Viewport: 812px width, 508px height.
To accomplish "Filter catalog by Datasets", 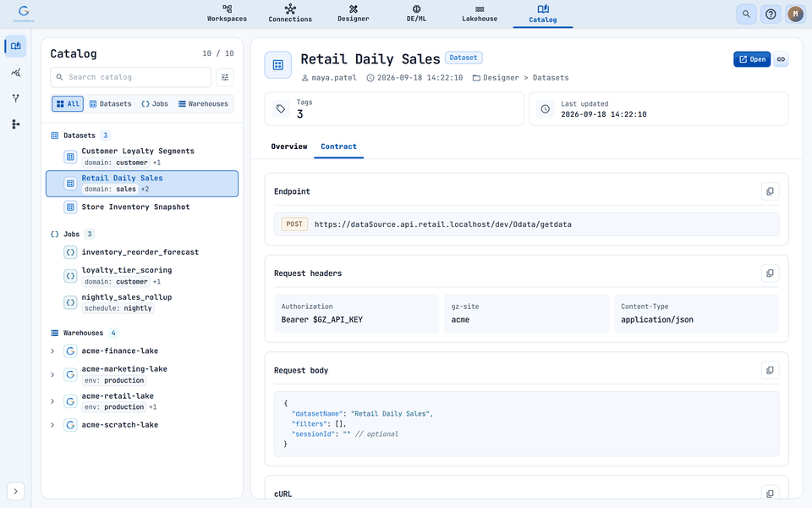I will pos(110,103).
